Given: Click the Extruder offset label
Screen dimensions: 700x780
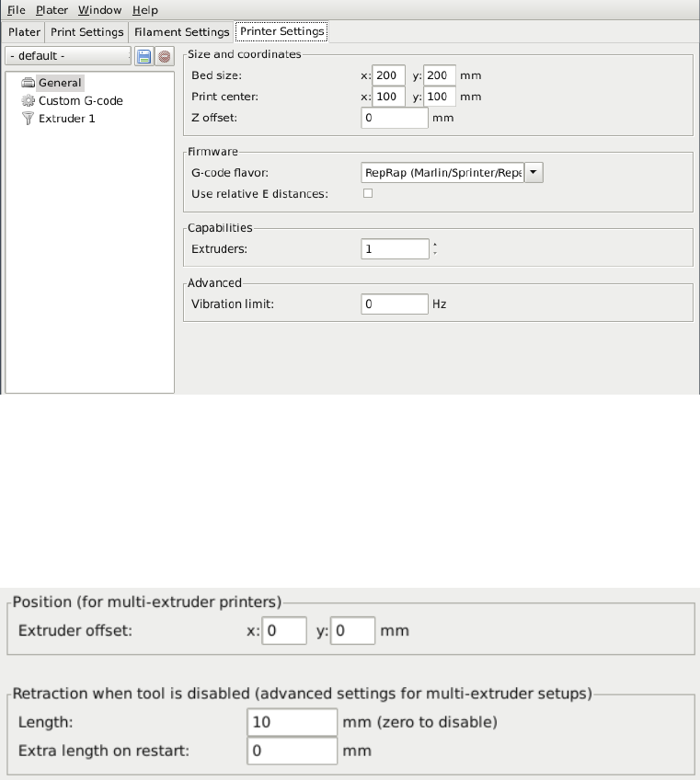Looking at the screenshot, I should click(x=75, y=630).
